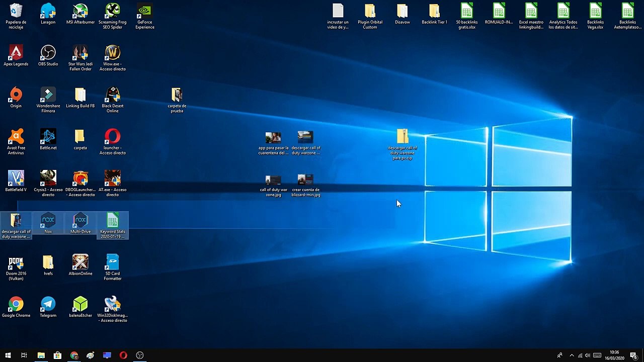This screenshot has width=644, height=362.
Task: Open the Action Center notifications
Action: coord(633,355)
